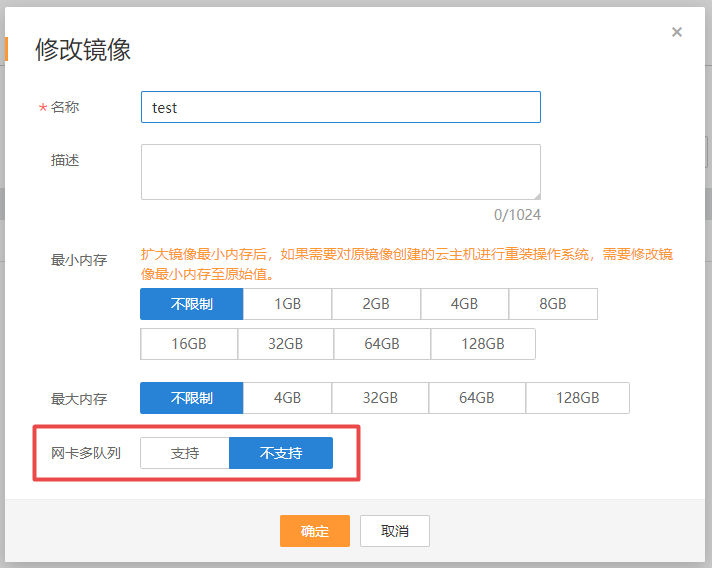Close the 修改镜像 dialog with the X icon

coord(677,32)
